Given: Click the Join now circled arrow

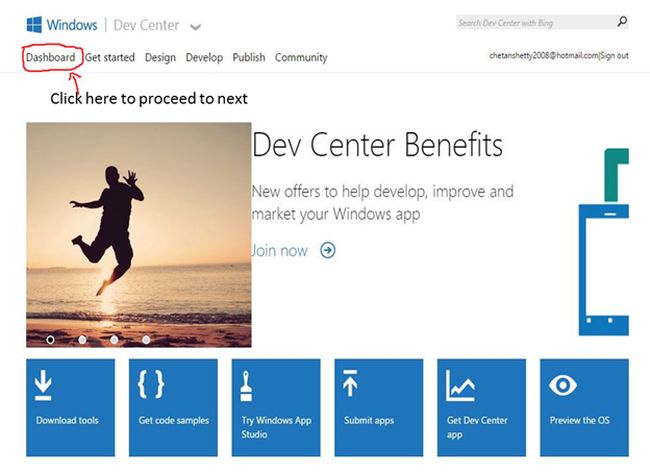Looking at the screenshot, I should pos(328,250).
